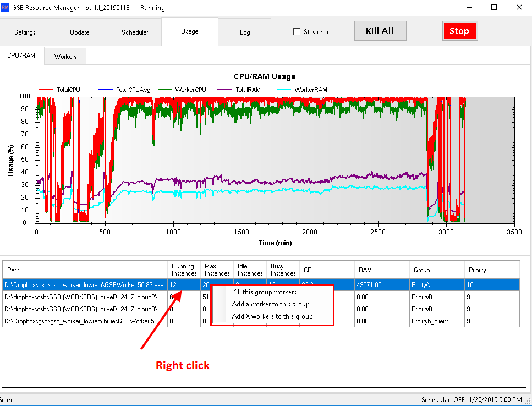Select the CPU/RAM sub-tab
Viewport: 532px width, 406px height.
pos(21,56)
